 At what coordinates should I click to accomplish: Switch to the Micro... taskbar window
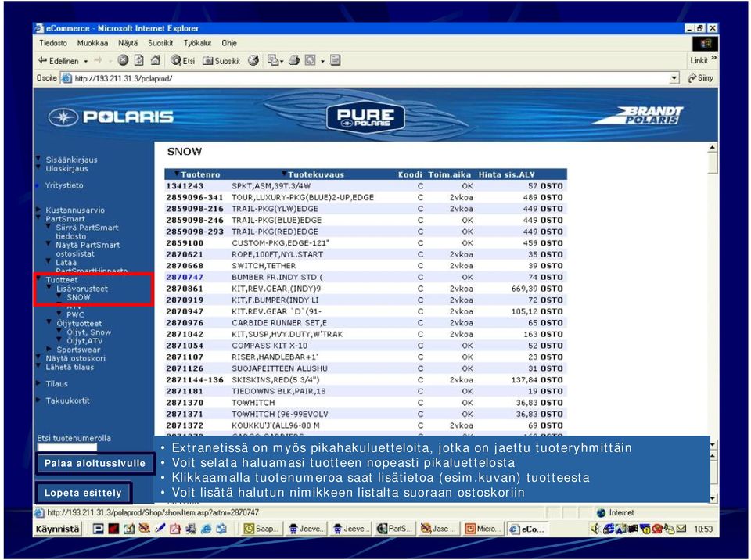pos(483,529)
